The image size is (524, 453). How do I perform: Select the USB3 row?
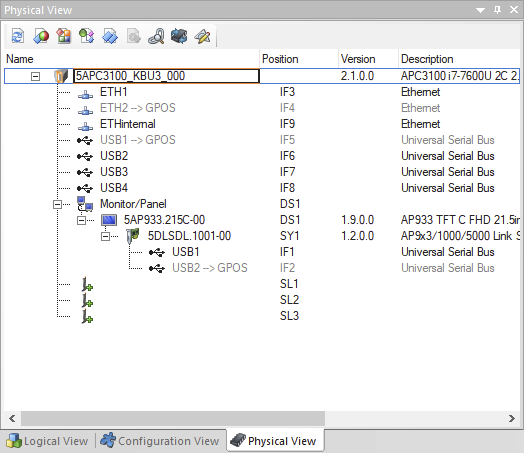click(x=262, y=172)
